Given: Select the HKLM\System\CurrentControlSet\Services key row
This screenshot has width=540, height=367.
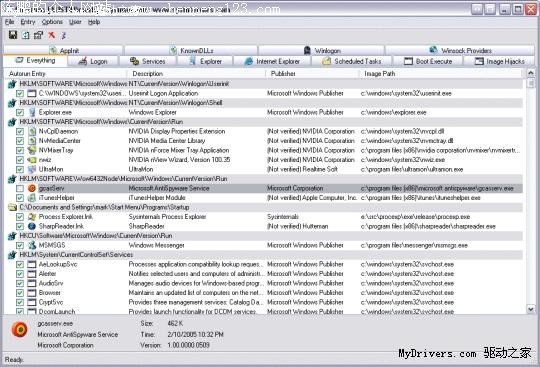Looking at the screenshot, I should tap(264, 255).
